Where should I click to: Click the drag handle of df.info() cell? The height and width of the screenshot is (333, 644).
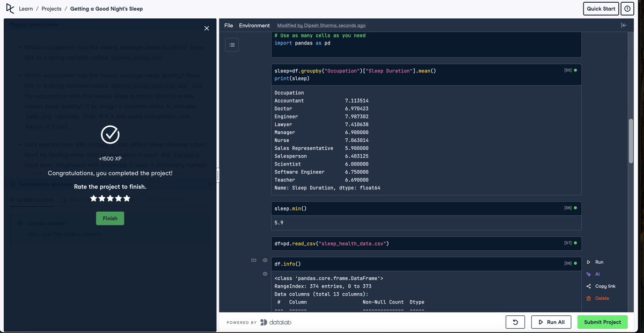(253, 260)
